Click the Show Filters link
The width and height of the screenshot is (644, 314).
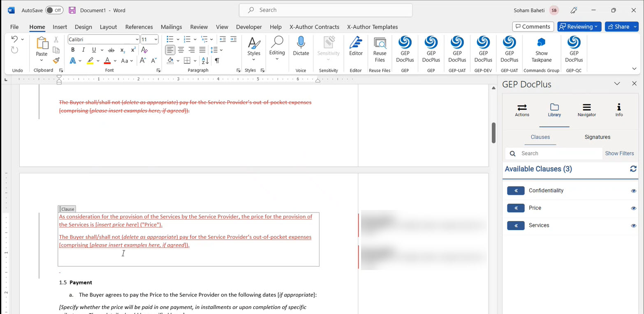click(x=619, y=153)
